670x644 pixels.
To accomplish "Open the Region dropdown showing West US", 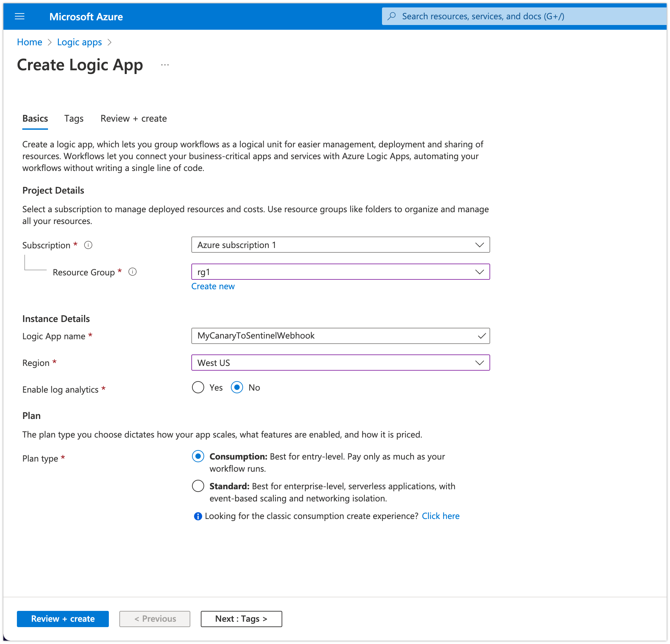I will click(x=340, y=363).
